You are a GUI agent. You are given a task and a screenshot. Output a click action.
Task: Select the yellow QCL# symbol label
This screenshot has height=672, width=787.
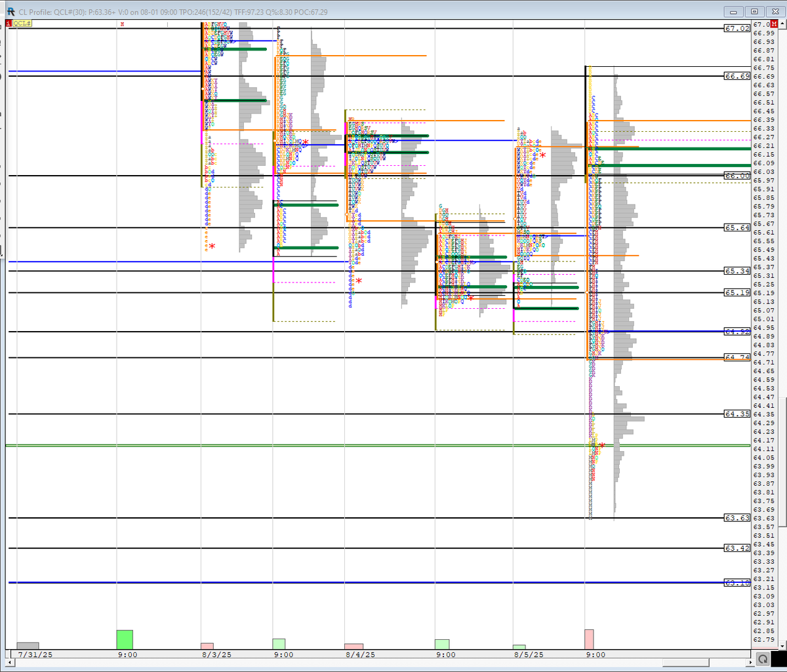(22, 23)
